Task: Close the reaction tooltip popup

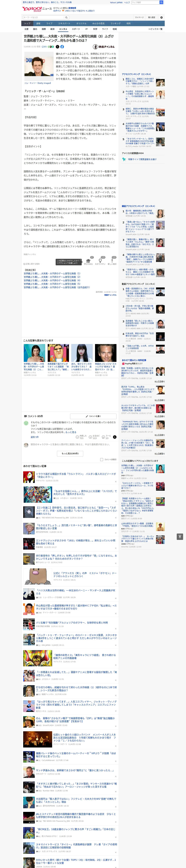Action: coord(81,260)
